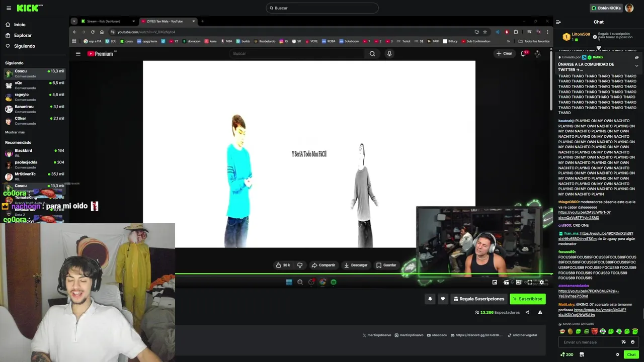Open the adictoalvegetal TikTok link

point(522,335)
